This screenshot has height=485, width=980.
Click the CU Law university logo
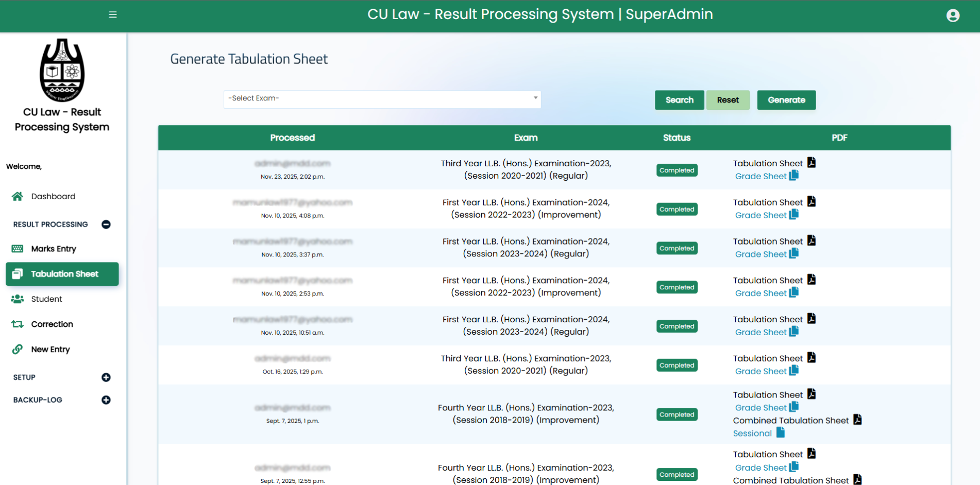[62, 71]
